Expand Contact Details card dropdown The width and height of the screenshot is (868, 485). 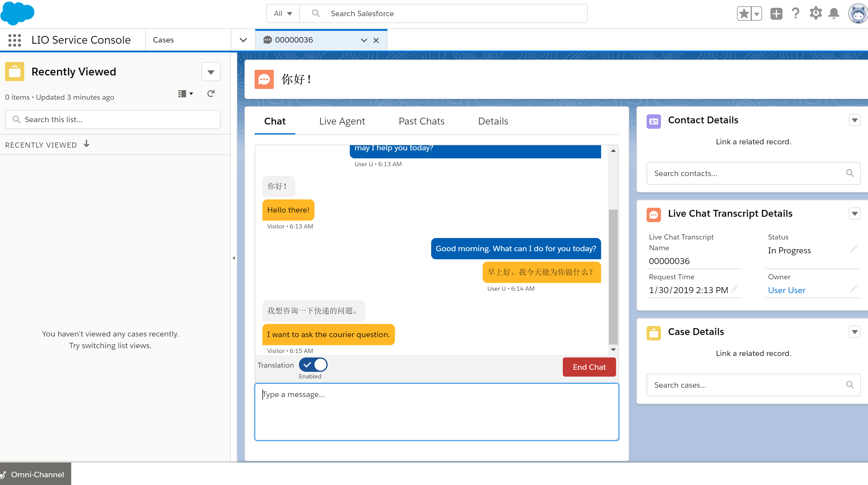[x=855, y=120]
